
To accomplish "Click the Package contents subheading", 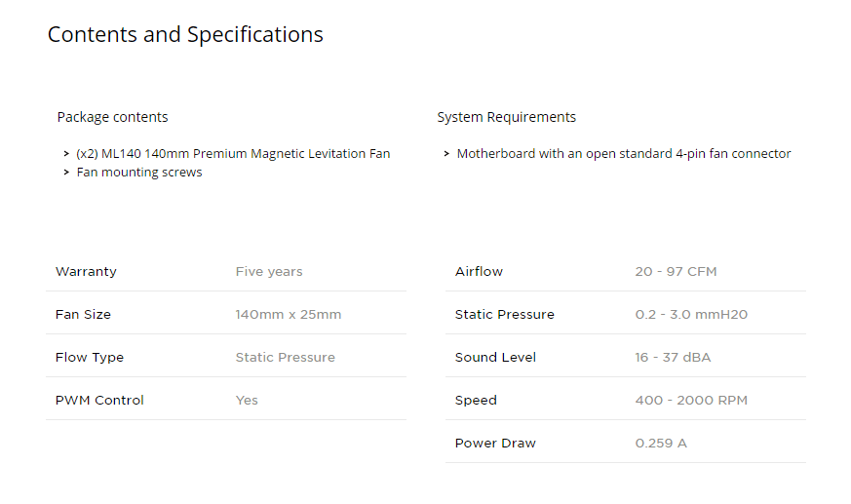I will click(112, 117).
